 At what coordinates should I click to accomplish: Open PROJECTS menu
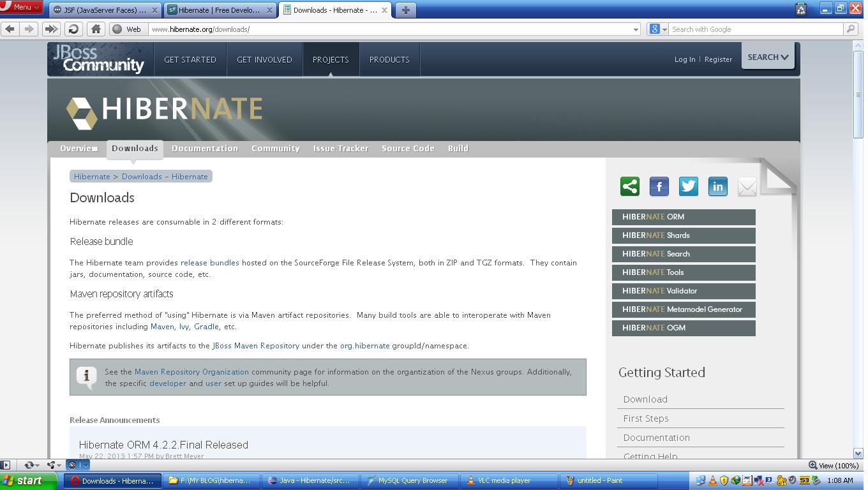[331, 59]
